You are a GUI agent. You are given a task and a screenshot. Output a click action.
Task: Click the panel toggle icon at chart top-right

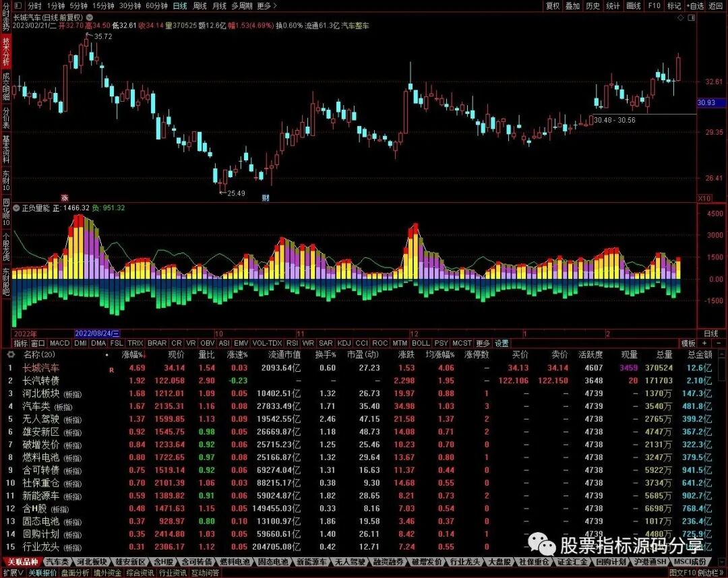click(692, 18)
